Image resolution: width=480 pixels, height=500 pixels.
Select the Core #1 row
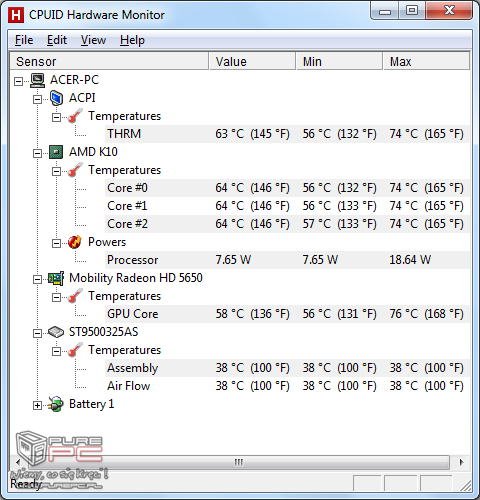pyautogui.click(x=287, y=206)
